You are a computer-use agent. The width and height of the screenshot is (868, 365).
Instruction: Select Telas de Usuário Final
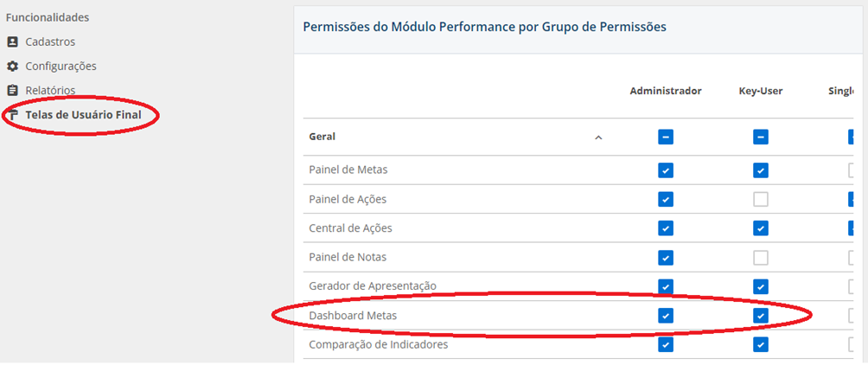click(83, 115)
